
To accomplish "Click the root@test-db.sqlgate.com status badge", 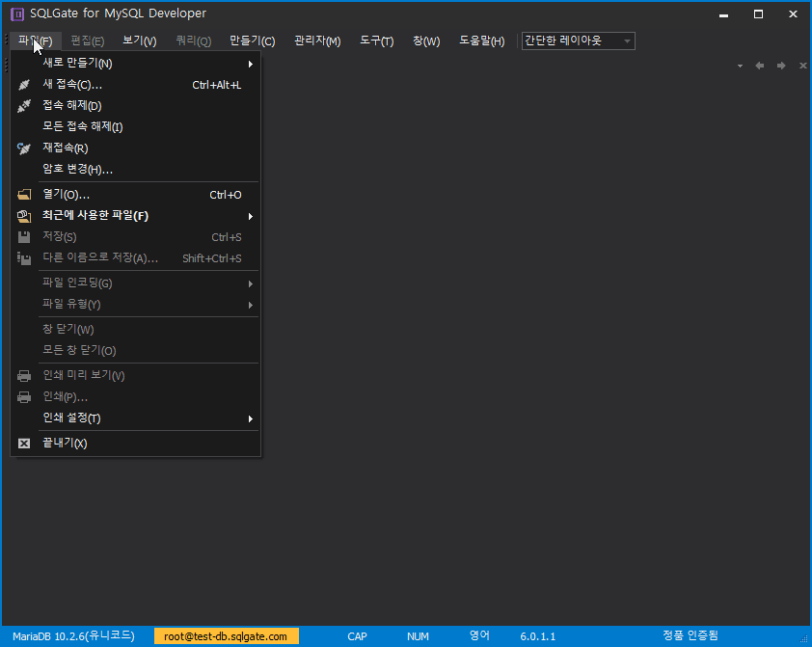I will 227,636.
